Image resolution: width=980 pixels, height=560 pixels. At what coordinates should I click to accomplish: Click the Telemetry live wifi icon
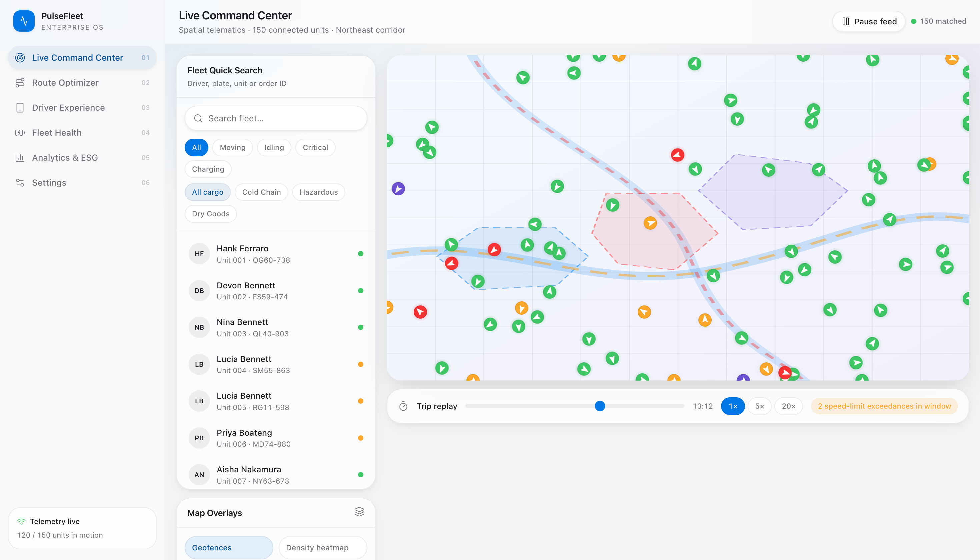pyautogui.click(x=21, y=522)
